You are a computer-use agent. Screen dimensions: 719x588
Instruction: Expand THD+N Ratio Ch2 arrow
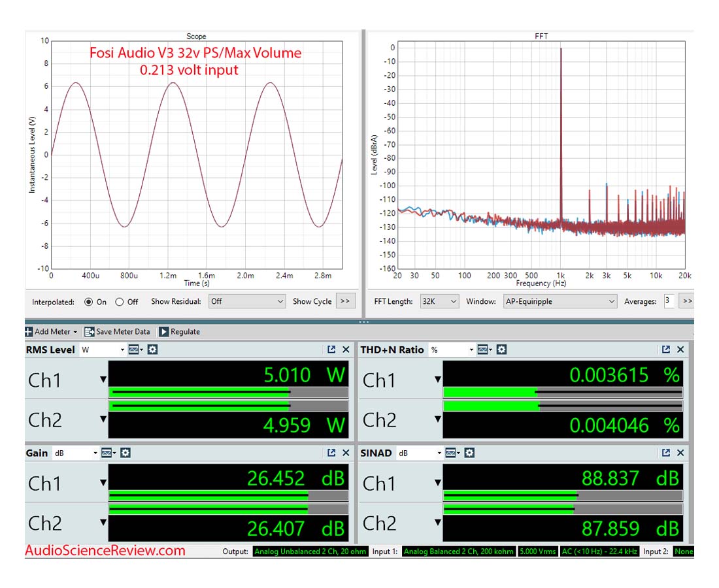coord(438,419)
